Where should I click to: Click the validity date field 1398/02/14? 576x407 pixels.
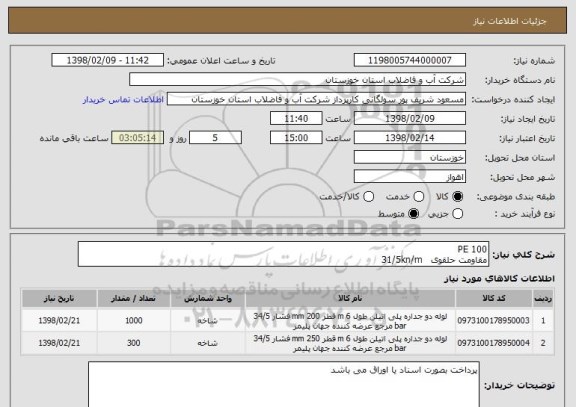[x=410, y=138]
